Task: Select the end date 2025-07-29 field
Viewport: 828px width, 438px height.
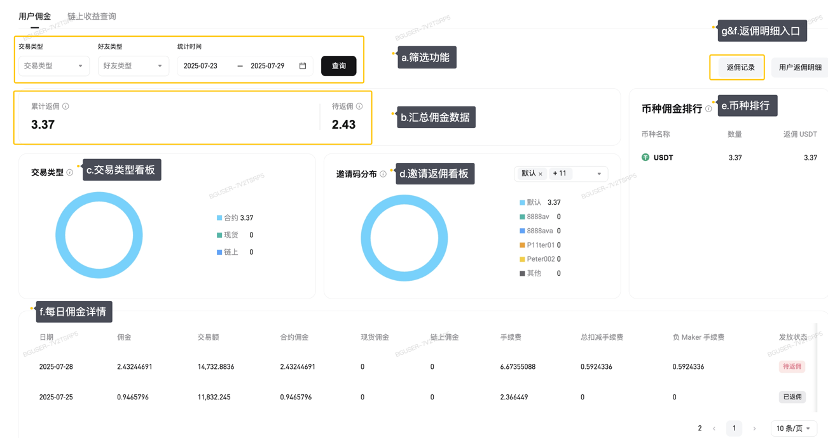Action: [x=267, y=66]
